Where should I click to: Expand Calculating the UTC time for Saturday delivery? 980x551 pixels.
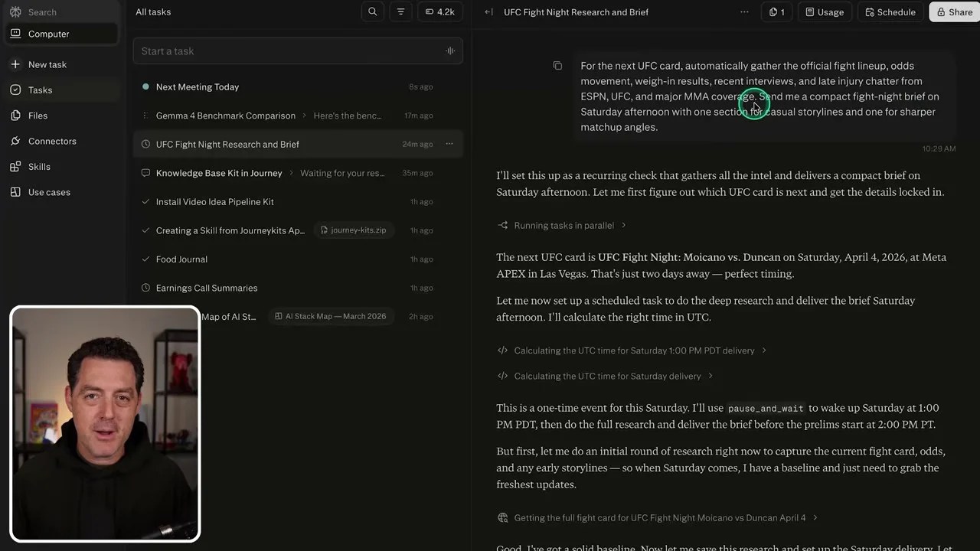pyautogui.click(x=605, y=376)
